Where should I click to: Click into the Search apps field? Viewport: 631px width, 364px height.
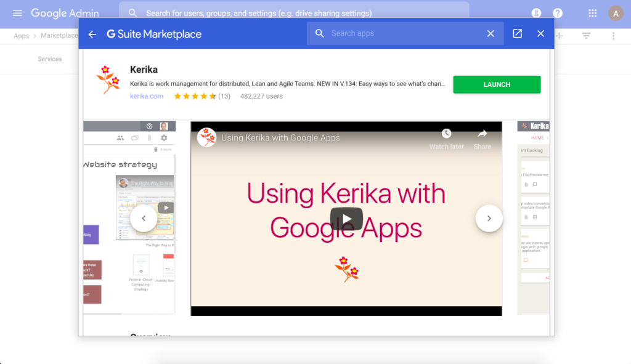405,33
